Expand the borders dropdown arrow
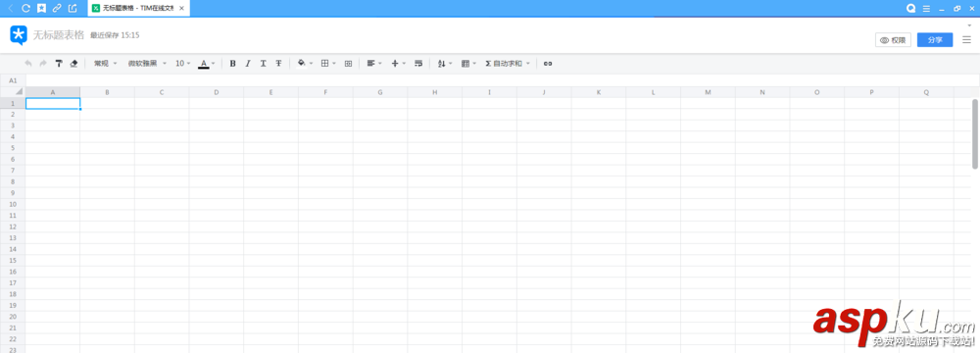This screenshot has height=353, width=980. tap(334, 63)
